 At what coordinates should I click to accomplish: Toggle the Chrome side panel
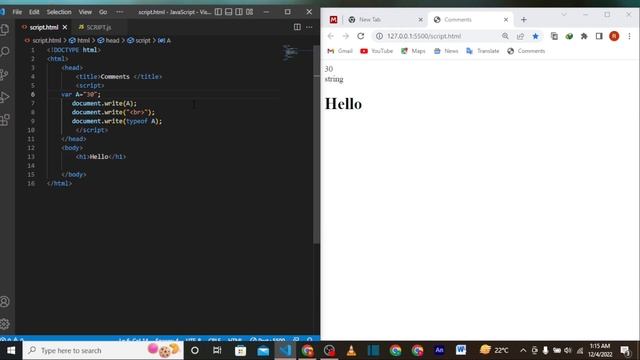pos(599,36)
